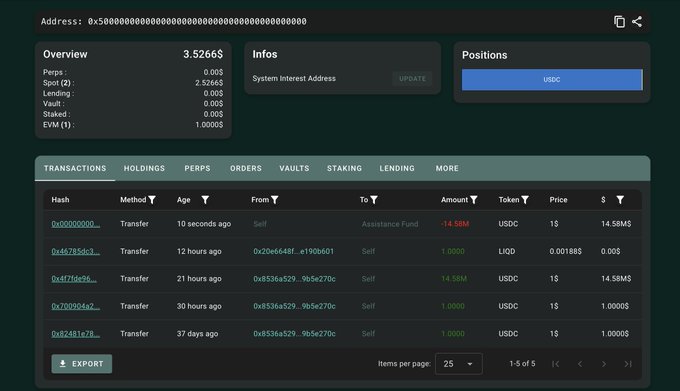Open sender address in the 21 hours ago row
The image size is (680, 391).
294,279
